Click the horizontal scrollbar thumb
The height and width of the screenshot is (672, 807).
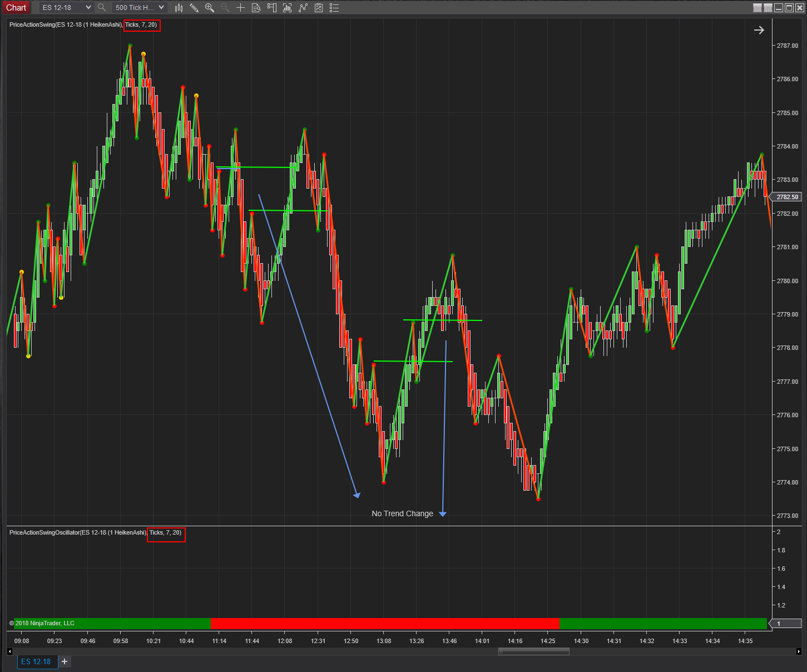point(534,651)
